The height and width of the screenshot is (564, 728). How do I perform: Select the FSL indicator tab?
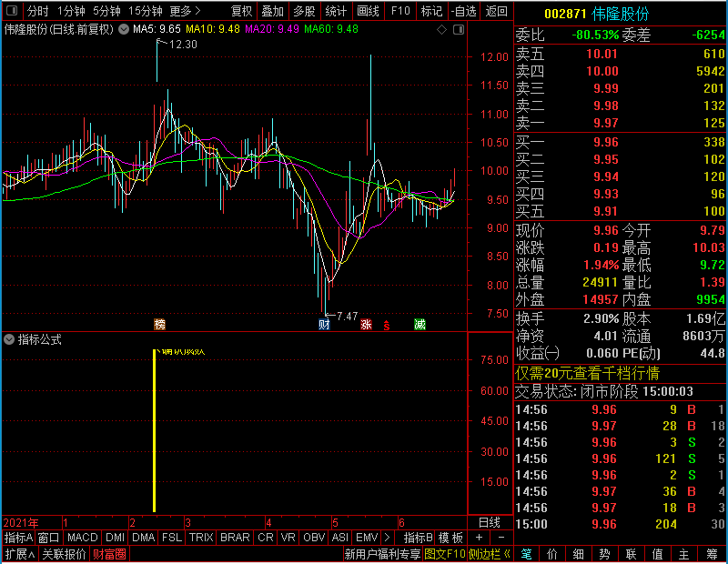pos(172,538)
